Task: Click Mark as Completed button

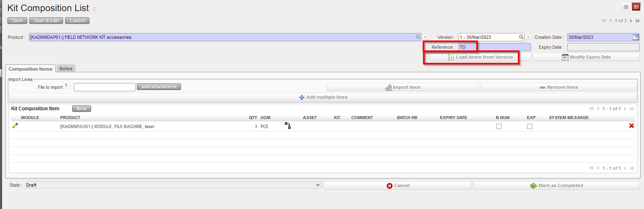Action: pos(556,185)
